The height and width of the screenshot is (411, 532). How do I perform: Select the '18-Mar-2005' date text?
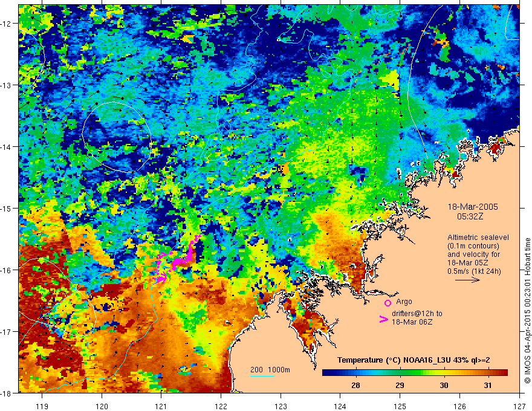point(473,207)
